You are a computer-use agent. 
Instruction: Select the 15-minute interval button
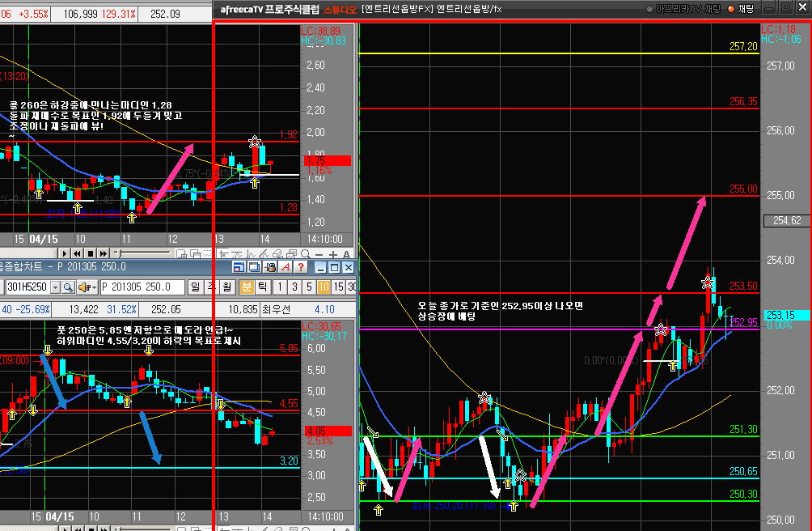coord(337,287)
